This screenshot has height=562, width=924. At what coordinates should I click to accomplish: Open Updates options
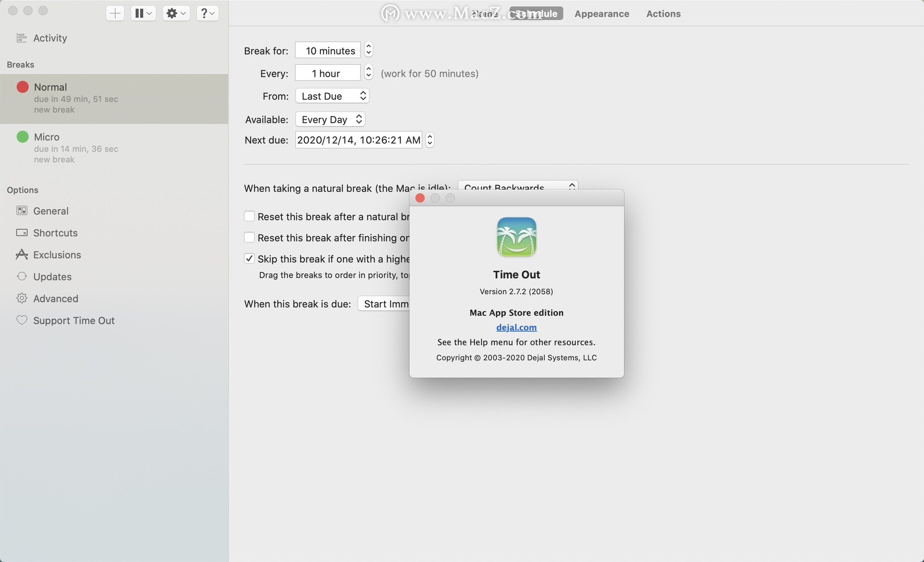(52, 277)
